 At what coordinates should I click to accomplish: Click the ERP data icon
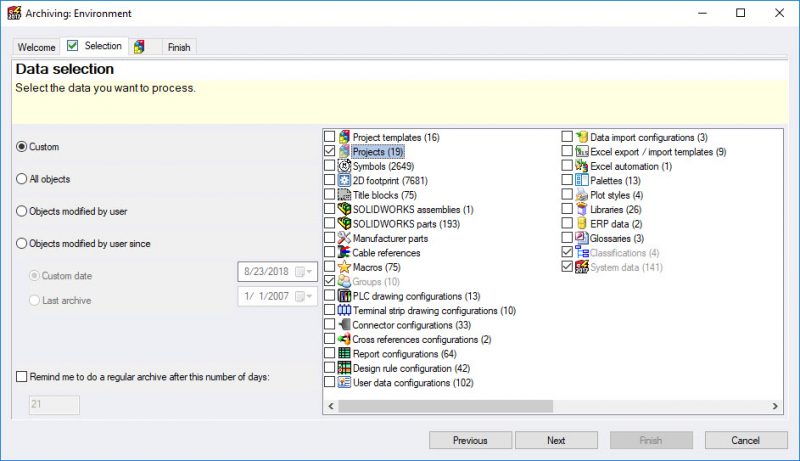coord(582,223)
